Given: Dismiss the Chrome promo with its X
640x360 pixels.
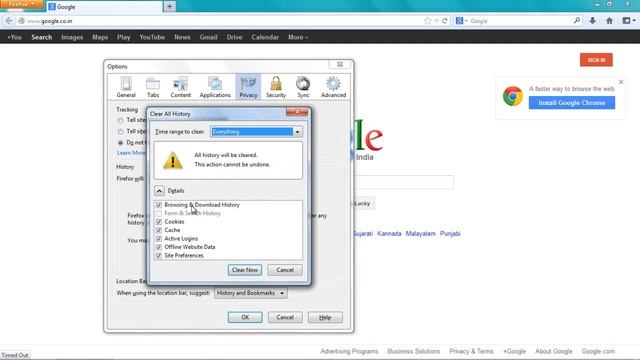Looking at the screenshot, I should (621, 82).
